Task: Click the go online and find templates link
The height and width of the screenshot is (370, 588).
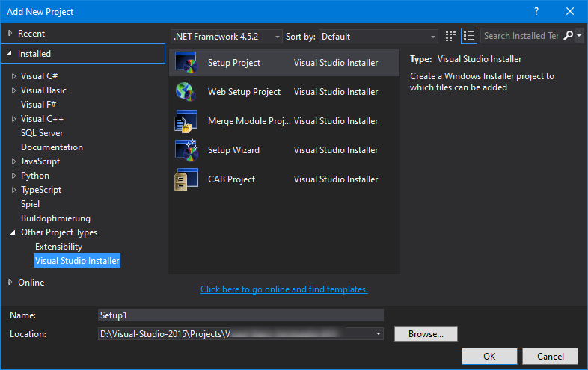Action: [284, 289]
